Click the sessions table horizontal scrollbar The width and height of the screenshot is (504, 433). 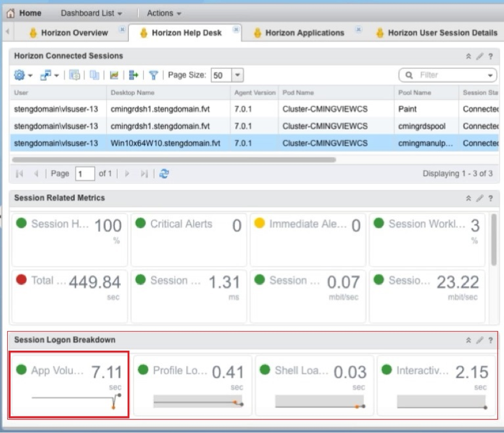pyautogui.click(x=174, y=160)
